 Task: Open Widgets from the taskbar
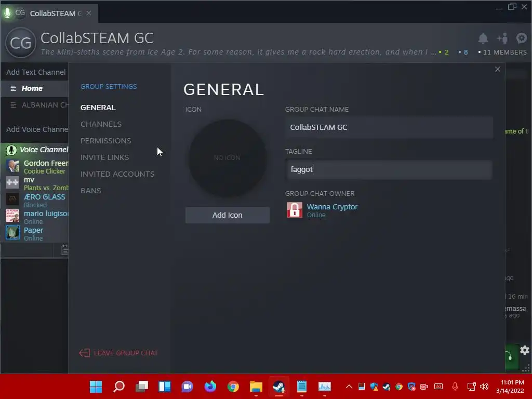[x=165, y=387]
